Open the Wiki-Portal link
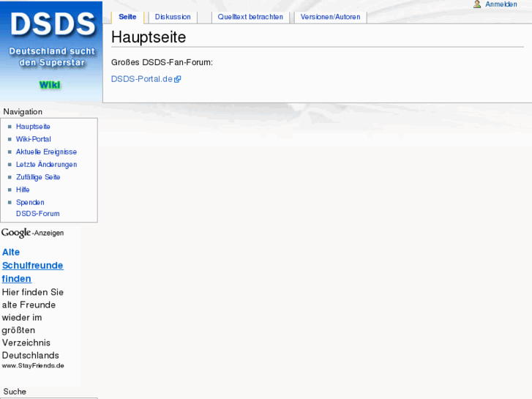 tap(33, 139)
